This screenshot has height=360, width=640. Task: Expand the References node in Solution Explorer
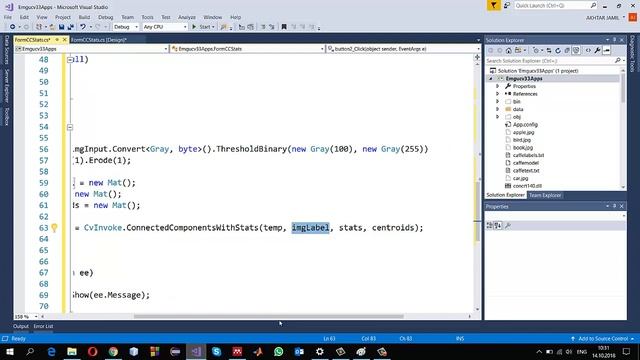pos(498,94)
